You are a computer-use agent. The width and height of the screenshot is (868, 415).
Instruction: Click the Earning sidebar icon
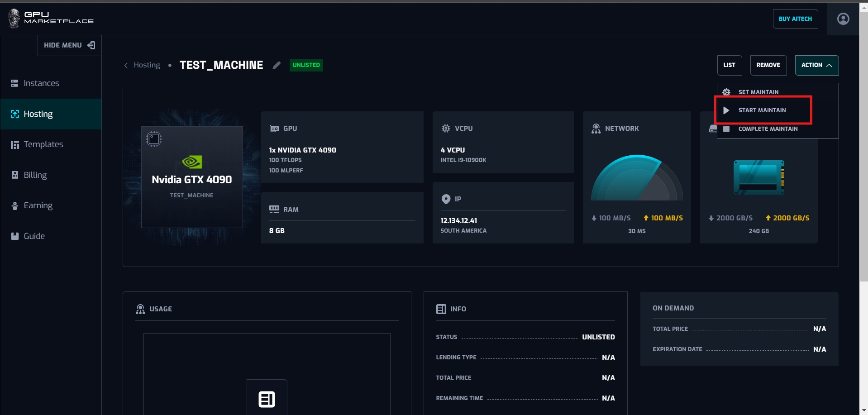[x=14, y=205]
